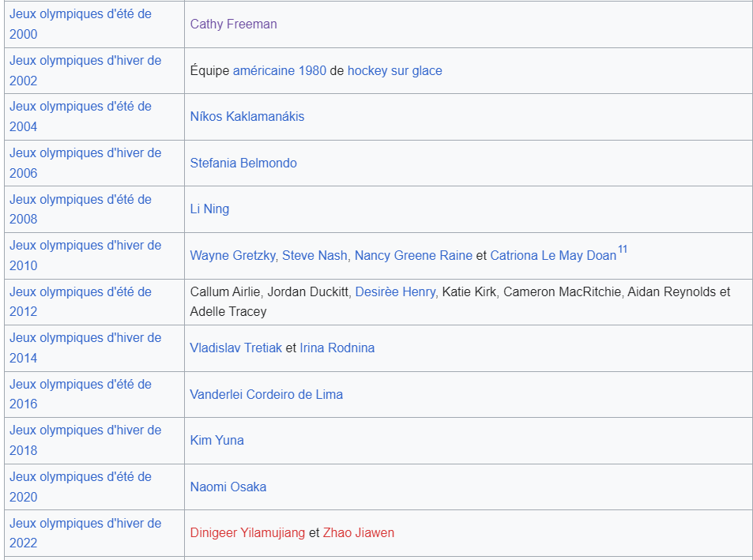The width and height of the screenshot is (753, 560).
Task: Open the Níkos Kaklamanákis article
Action: (247, 117)
